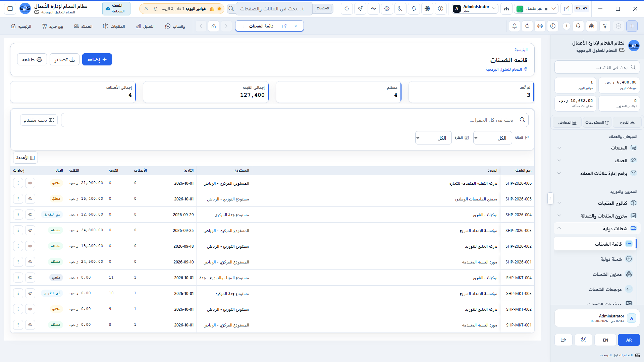Image resolution: width=644 pixels, height=362 pixels.
Task: Go to home icon beside tab
Action: pos(213,26)
